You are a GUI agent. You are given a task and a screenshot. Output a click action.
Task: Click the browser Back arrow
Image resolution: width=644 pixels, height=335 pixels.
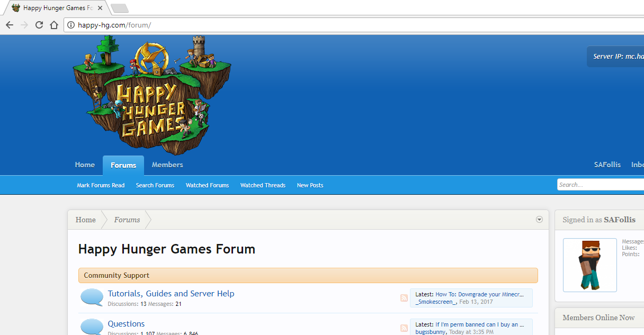(x=9, y=25)
